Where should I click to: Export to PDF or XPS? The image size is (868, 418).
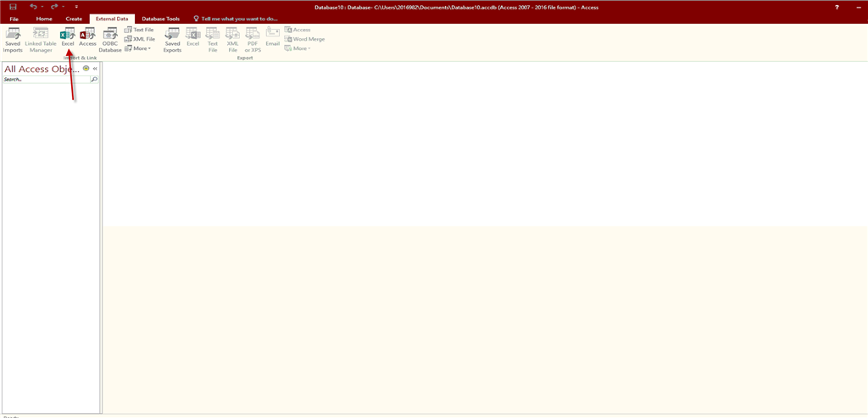253,39
